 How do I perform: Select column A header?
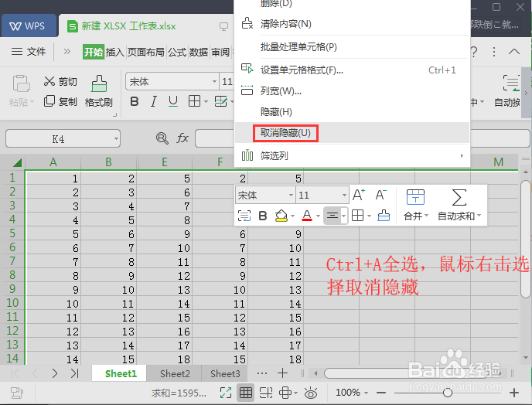point(53,162)
